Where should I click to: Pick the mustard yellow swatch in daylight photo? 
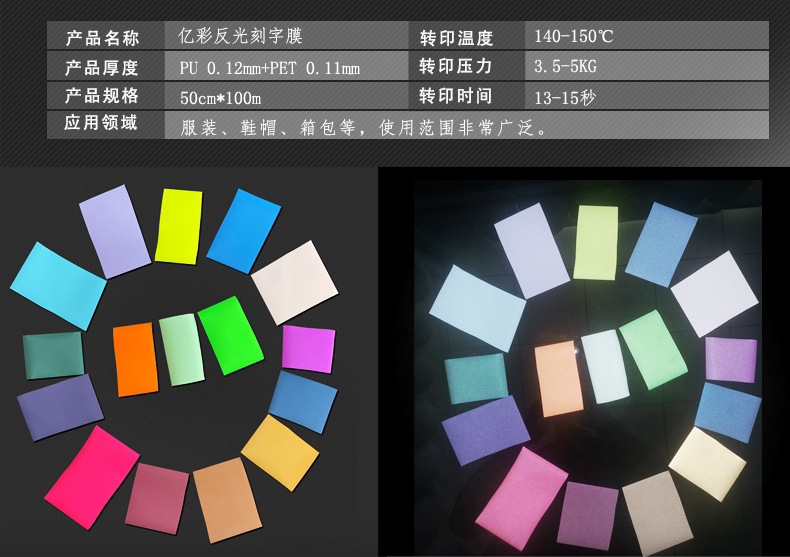[x=280, y=452]
